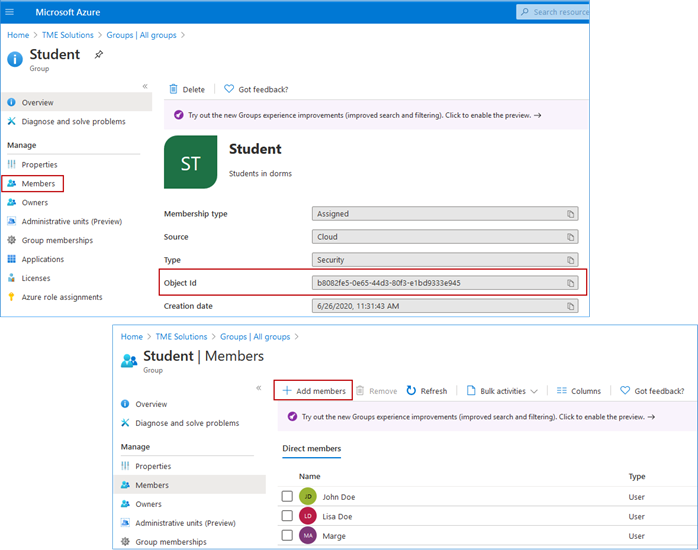Click the Object Id text field
Image resolution: width=698 pixels, height=550 pixels.
pos(445,283)
